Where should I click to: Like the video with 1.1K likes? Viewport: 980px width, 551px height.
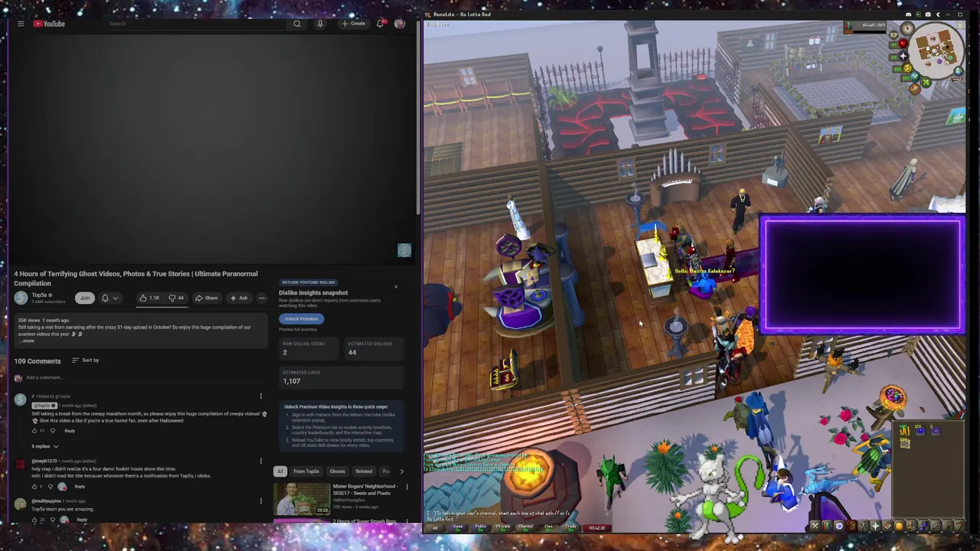coord(150,298)
